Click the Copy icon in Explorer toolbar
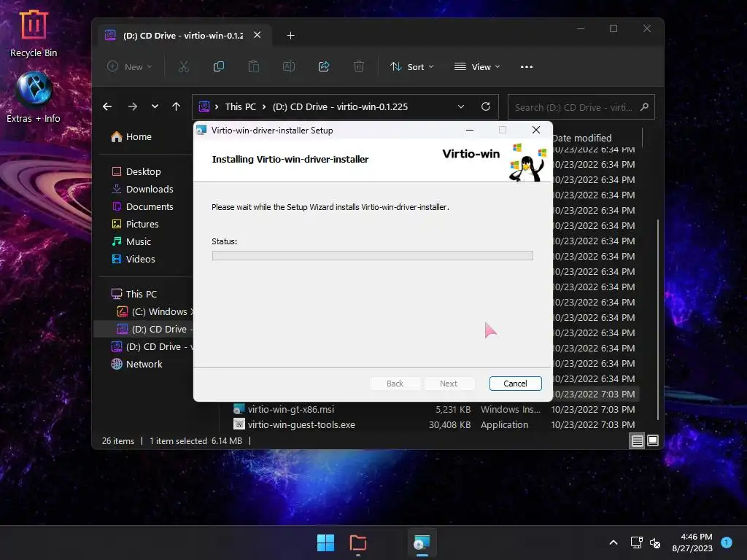Image resolution: width=747 pixels, height=560 pixels. pos(219,66)
